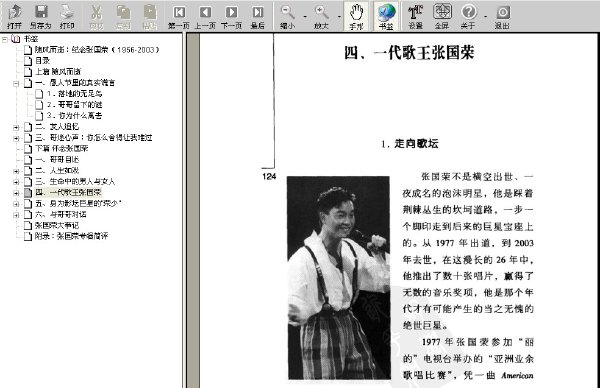Expand the 六、与哥哥对话 node
Viewport: 600px width, 388px height.
coord(16,215)
